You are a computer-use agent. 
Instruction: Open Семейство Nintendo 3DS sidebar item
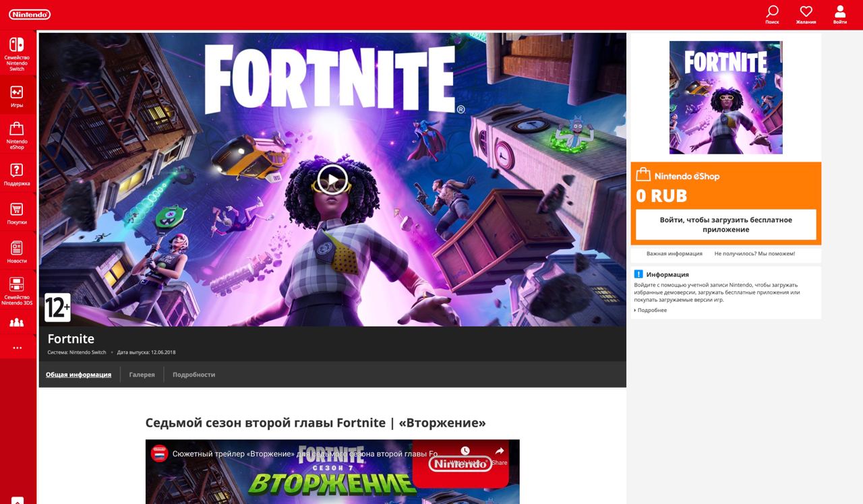[x=17, y=291]
